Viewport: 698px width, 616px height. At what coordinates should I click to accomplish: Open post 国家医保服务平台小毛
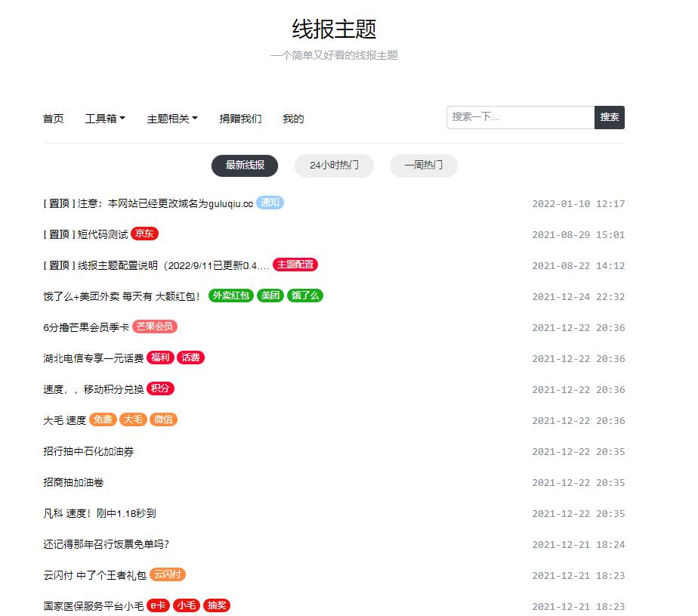pos(94,606)
